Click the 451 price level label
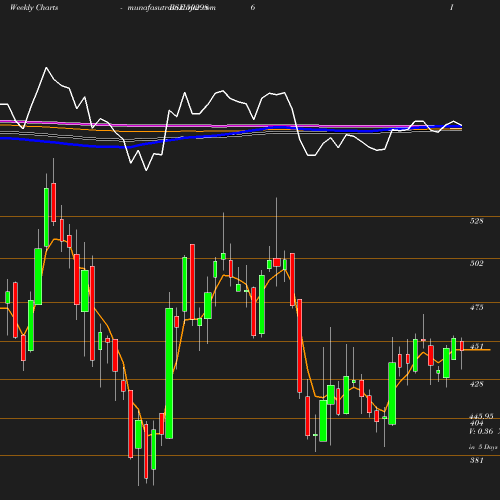500x500 pixels. pyautogui.click(x=476, y=346)
